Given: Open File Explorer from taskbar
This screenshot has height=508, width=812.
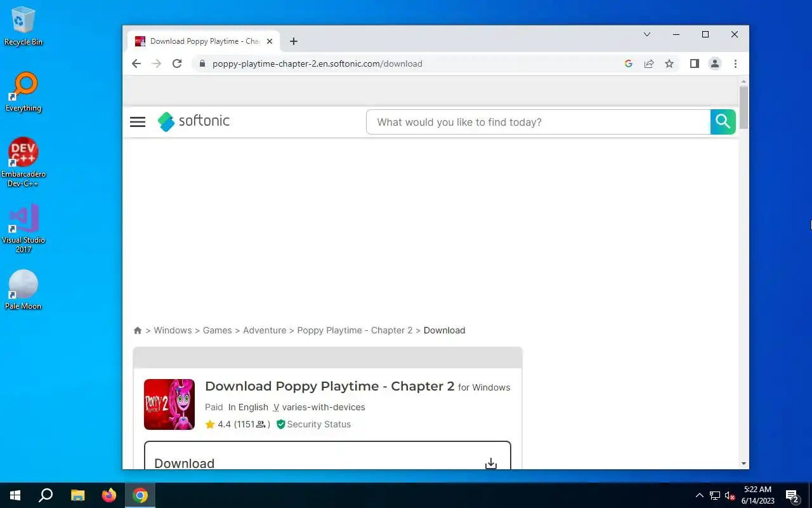Looking at the screenshot, I should pyautogui.click(x=77, y=495).
